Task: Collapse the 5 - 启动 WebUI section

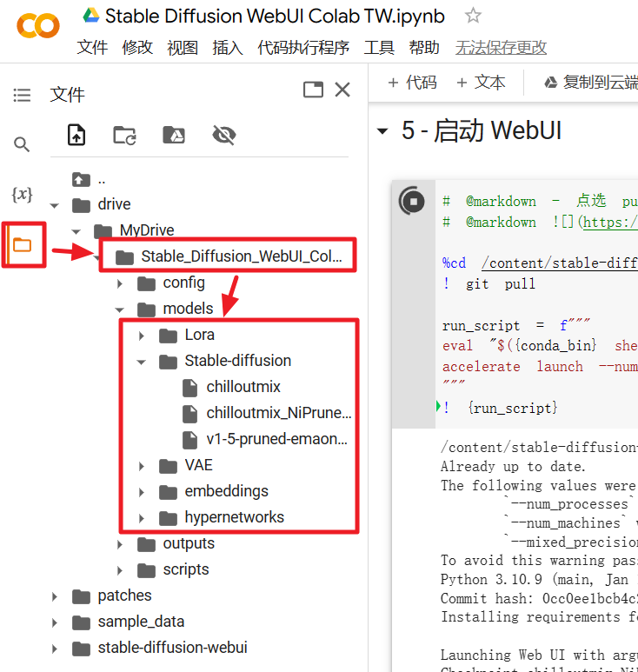Action: click(x=382, y=131)
